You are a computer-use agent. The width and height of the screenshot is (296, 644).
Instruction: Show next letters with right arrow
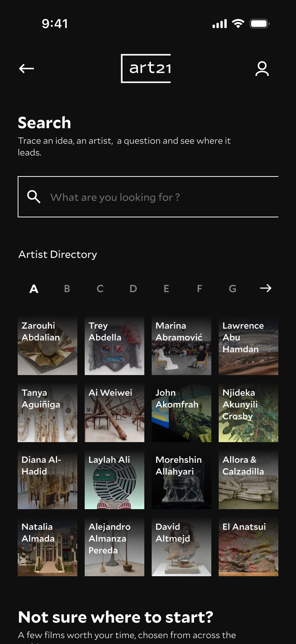[266, 288]
